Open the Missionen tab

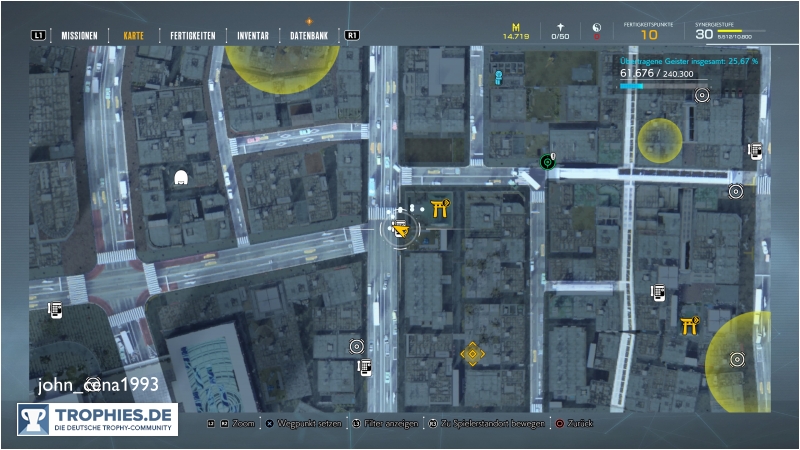tap(79, 35)
